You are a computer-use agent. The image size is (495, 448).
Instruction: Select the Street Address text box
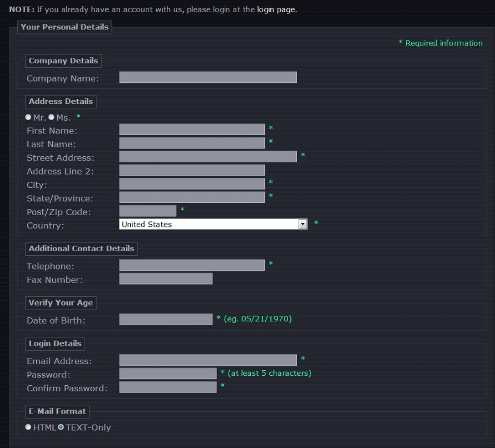207,157
